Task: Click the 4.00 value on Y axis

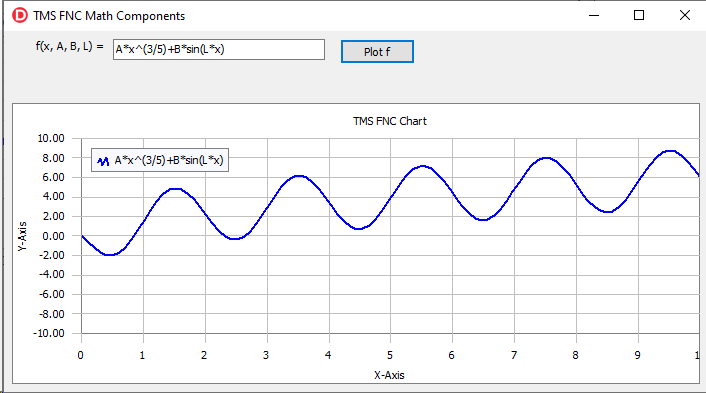Action: click(x=53, y=197)
